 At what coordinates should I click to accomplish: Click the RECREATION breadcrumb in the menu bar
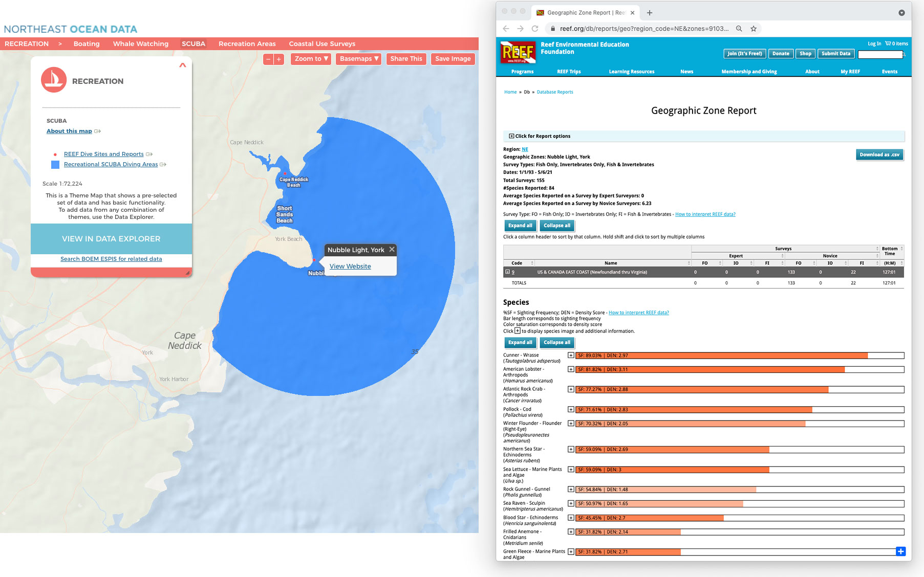pyautogui.click(x=27, y=44)
